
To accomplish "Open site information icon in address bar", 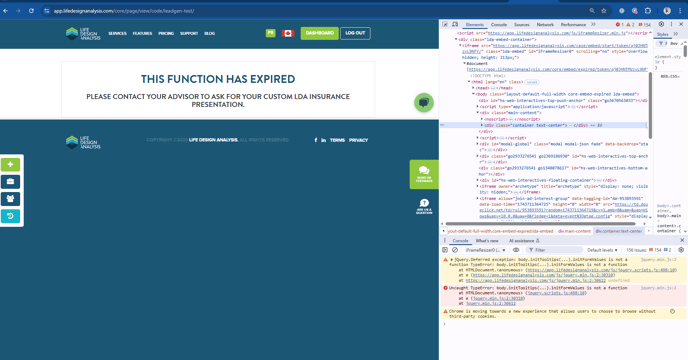I will click(x=47, y=11).
